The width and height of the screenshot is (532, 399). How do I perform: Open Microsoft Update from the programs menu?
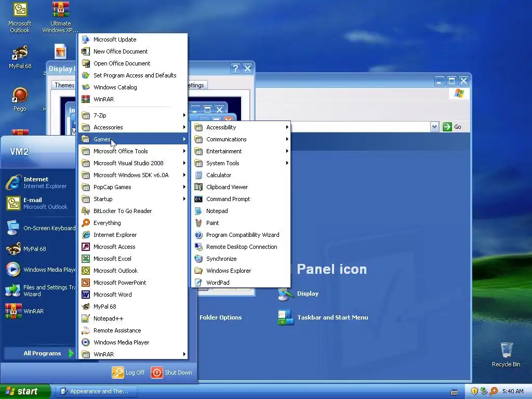click(x=133, y=39)
